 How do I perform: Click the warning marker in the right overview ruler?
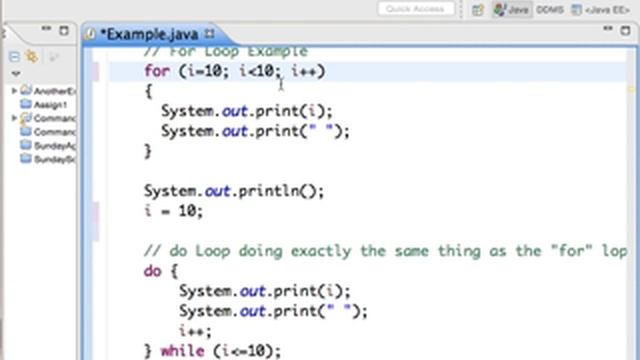tap(631, 89)
